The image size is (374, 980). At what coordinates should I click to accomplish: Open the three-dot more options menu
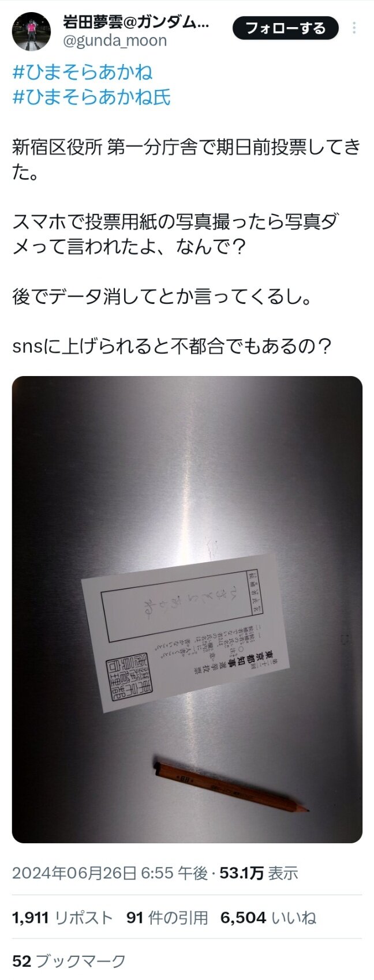[354, 28]
